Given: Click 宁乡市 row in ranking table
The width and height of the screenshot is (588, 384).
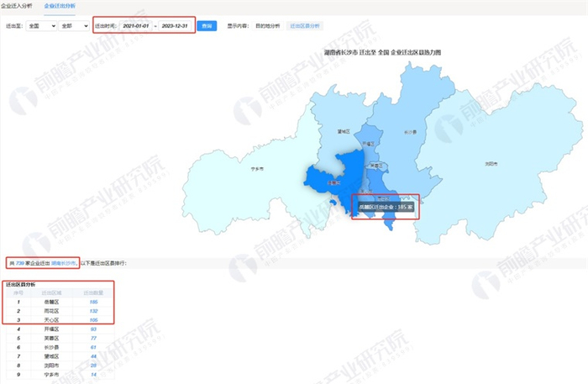Looking at the screenshot, I should tap(60, 374).
